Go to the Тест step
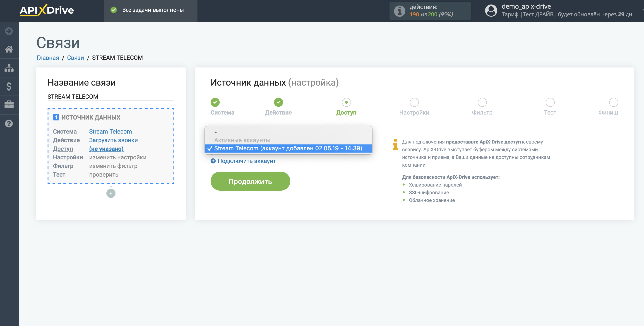Image resolution: width=644 pixels, height=326 pixels. pyautogui.click(x=550, y=102)
